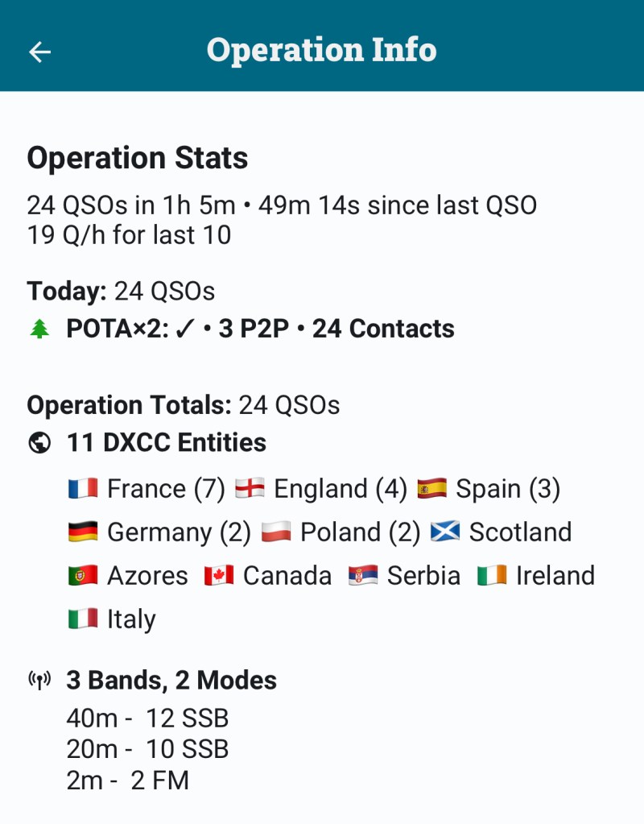Click the Operation Stats heading
Viewport: 644px width, 824px height.
click(138, 158)
